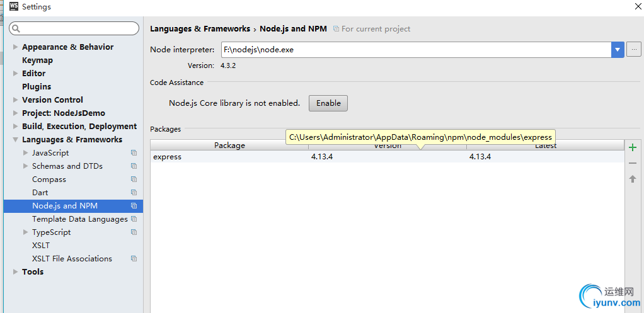Expand the JavaScript subtree arrow
The width and height of the screenshot is (644, 313).
point(26,153)
